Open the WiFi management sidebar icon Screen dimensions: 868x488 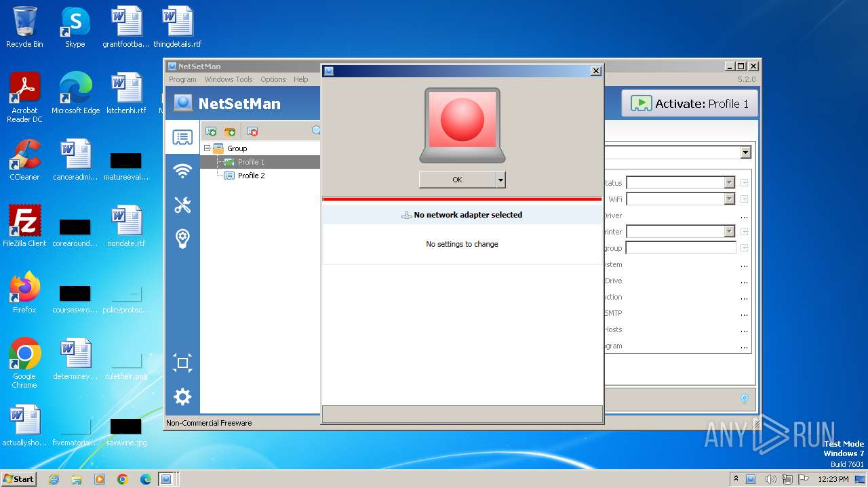pos(182,171)
